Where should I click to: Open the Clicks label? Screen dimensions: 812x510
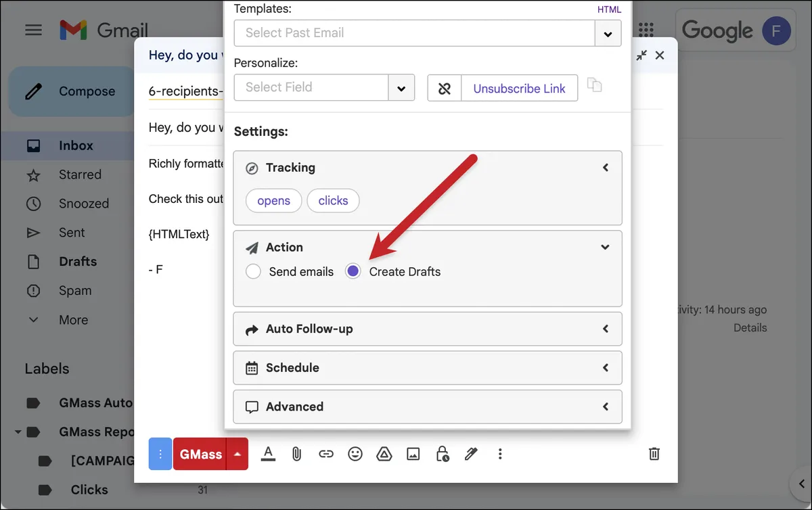point(89,490)
